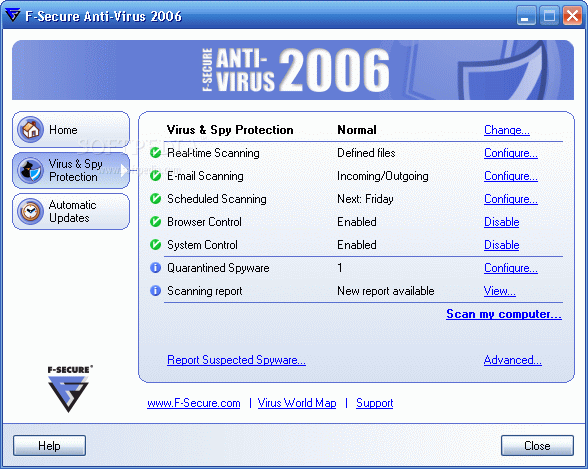
Task: Click the green check icon beside Real-time Scanning
Action: [155, 153]
